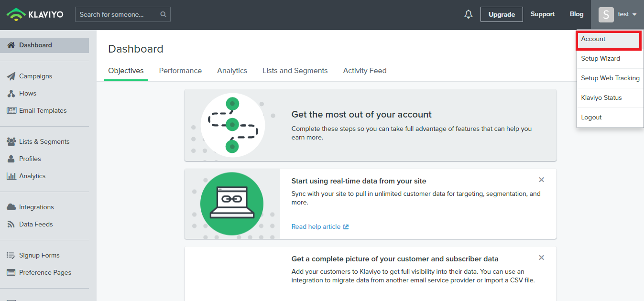The width and height of the screenshot is (644, 301).
Task: Click the 'Get a complete picture' card heading
Action: (395, 259)
